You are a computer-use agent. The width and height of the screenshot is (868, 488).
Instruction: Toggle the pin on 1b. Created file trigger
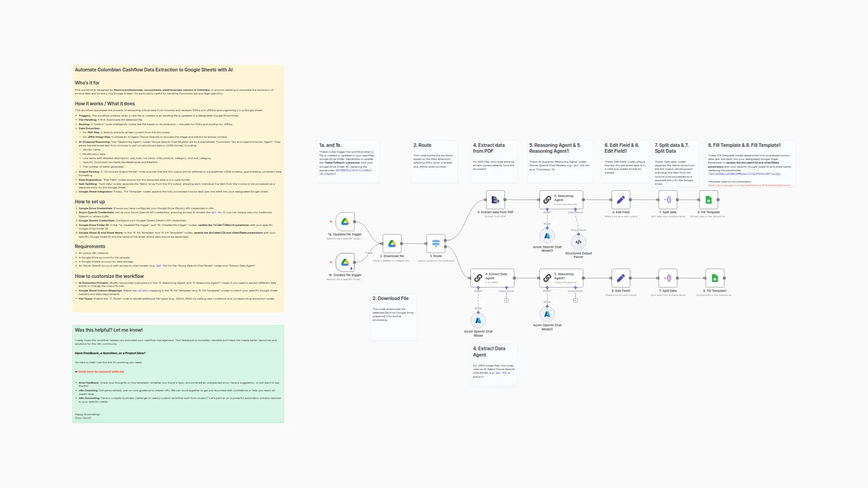point(351,268)
